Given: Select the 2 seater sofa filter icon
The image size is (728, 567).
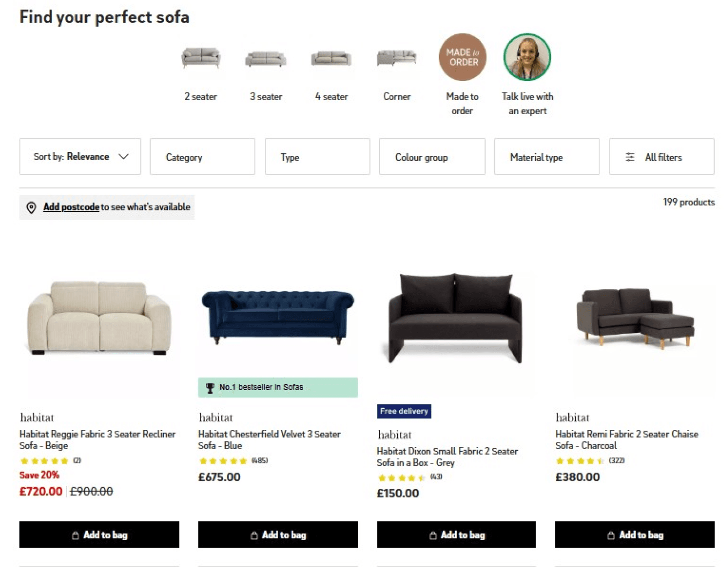Looking at the screenshot, I should point(200,59).
